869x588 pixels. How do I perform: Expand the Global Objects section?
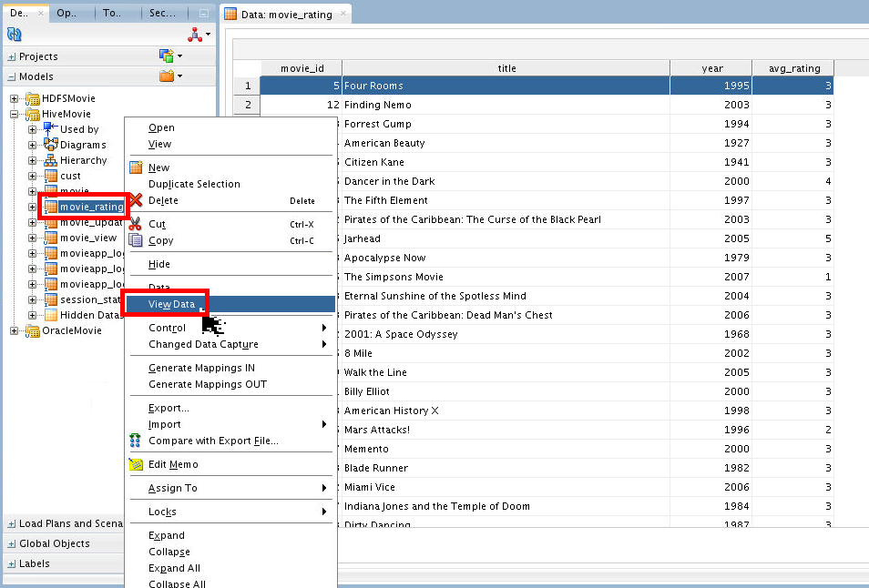click(12, 543)
